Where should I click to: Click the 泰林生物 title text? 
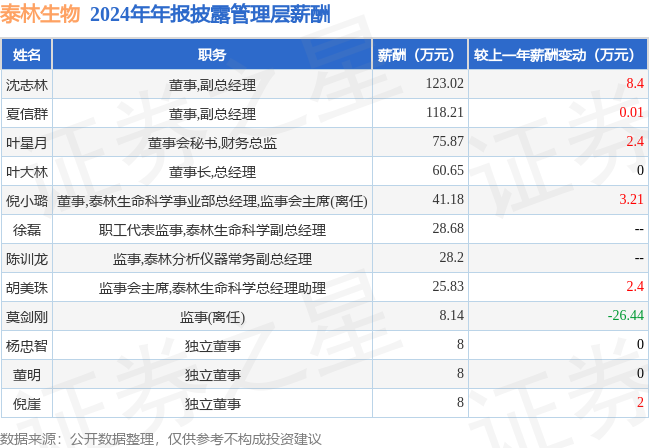[40, 14]
